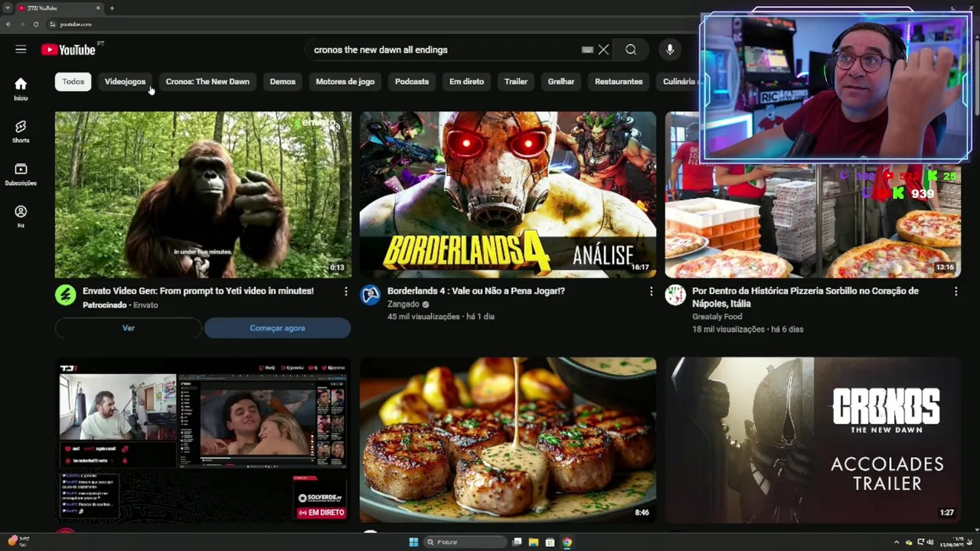Go back in the browser
This screenshot has width=980, height=551.
coord(8,24)
